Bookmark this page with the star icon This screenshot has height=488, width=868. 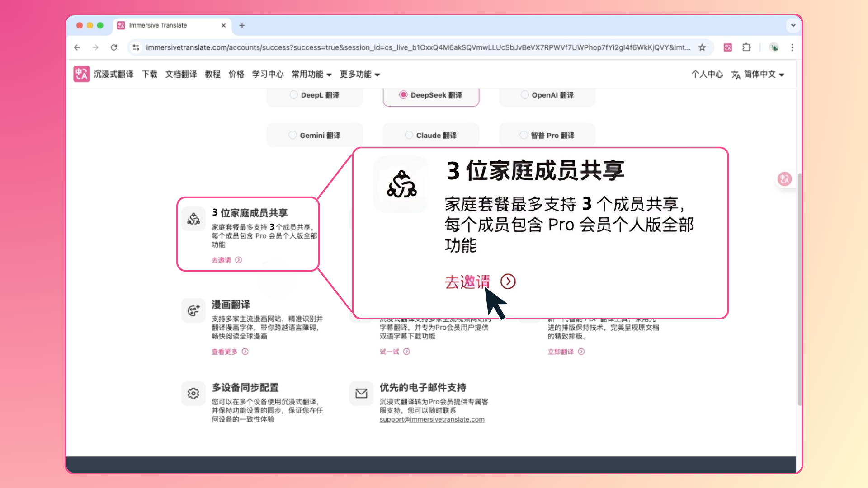tap(702, 47)
